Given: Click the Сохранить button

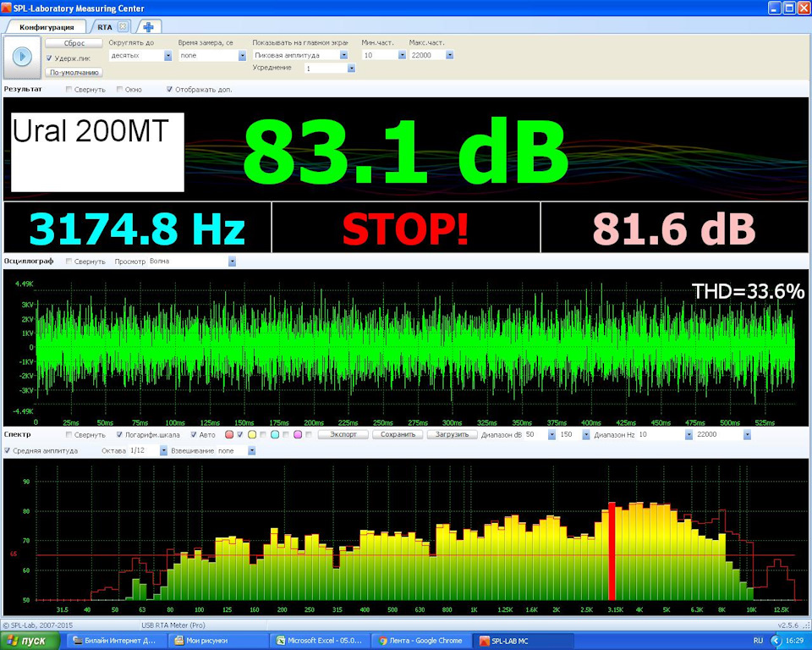Looking at the screenshot, I should point(398,434).
